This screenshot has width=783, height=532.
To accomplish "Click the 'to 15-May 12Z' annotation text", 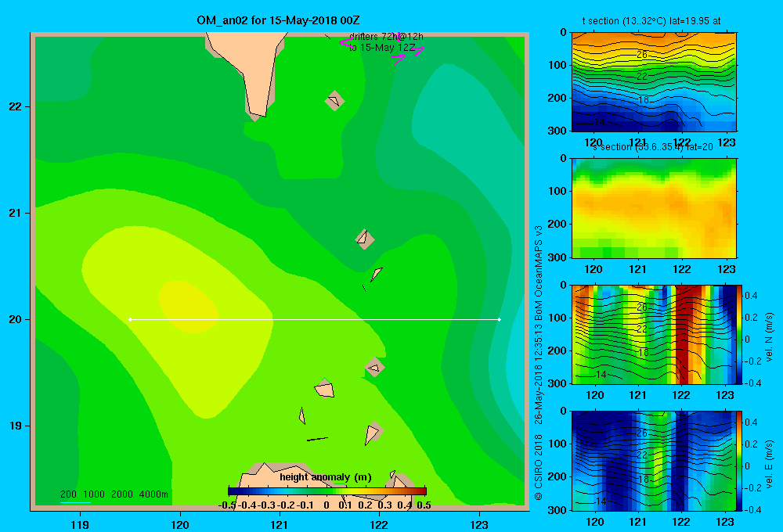I will (x=382, y=48).
